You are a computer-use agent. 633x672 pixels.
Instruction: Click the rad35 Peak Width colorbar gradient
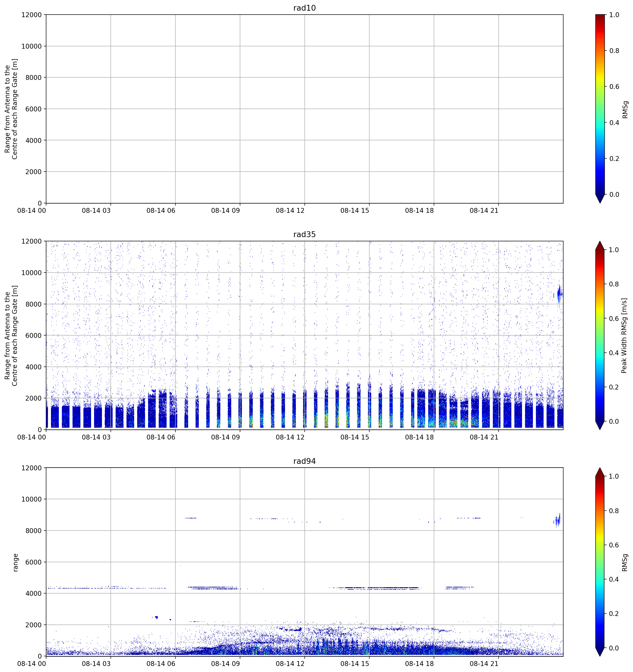tap(600, 335)
